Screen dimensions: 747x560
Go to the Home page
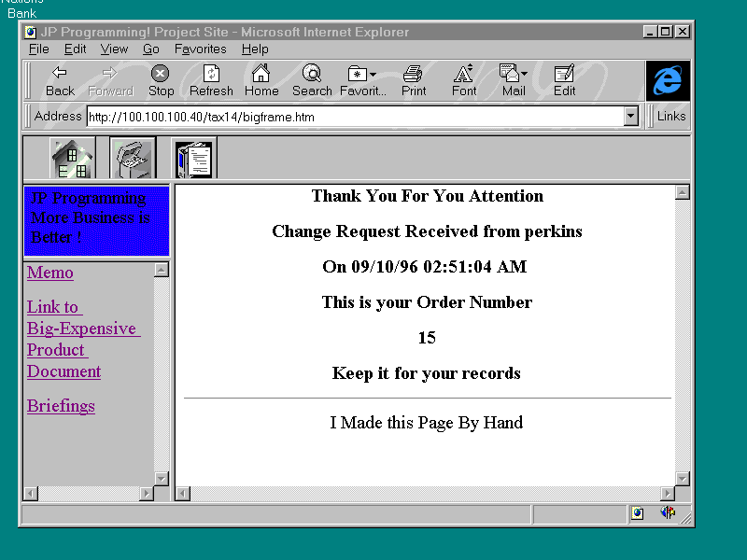pos(261,80)
